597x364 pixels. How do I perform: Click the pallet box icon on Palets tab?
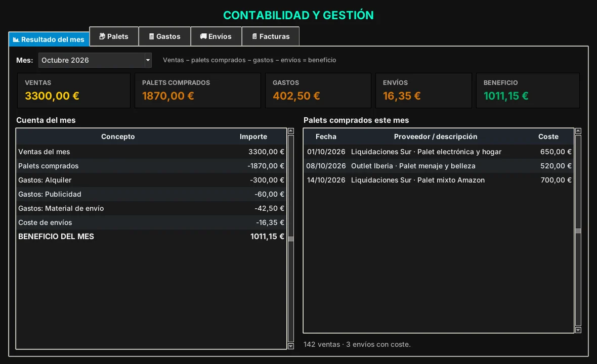pos(102,36)
